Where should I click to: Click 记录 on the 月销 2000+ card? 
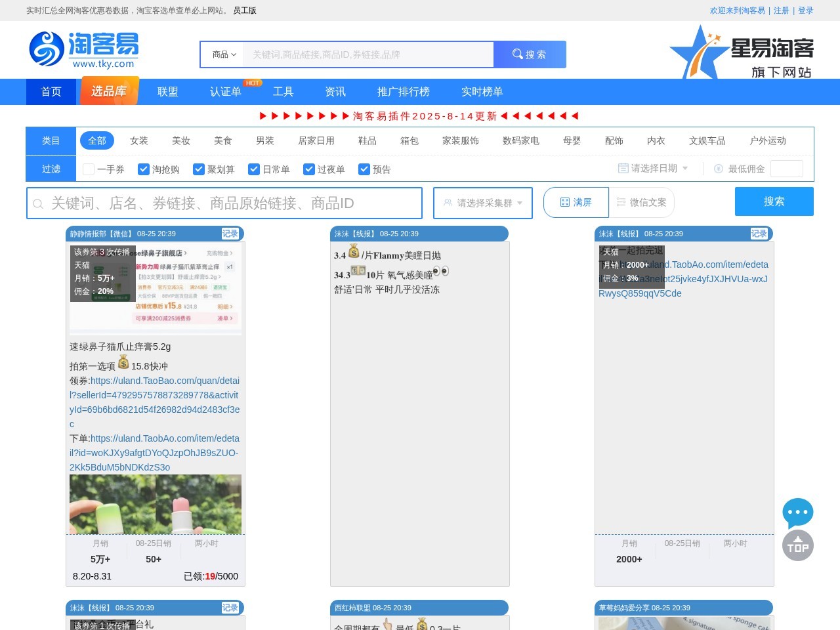(x=759, y=234)
